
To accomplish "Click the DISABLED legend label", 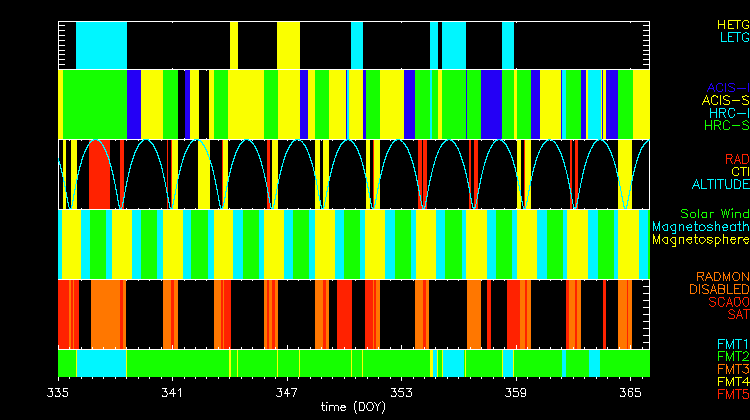I will (x=719, y=289).
